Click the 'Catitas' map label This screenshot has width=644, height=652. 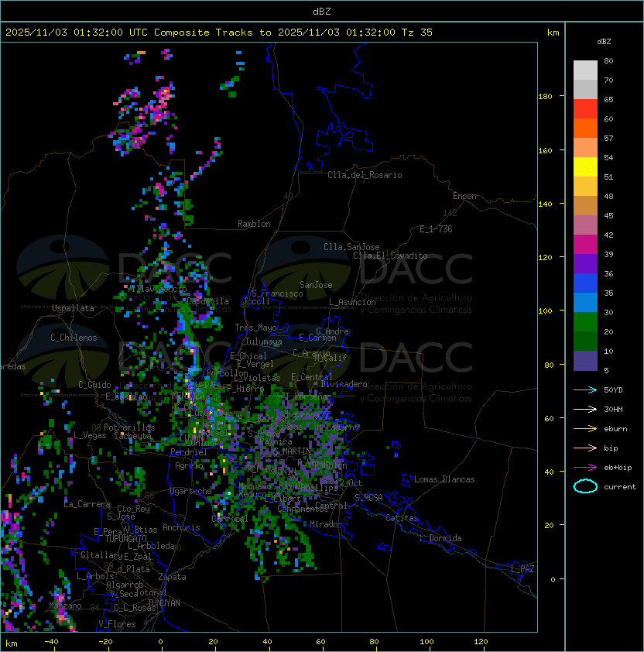pyautogui.click(x=402, y=518)
